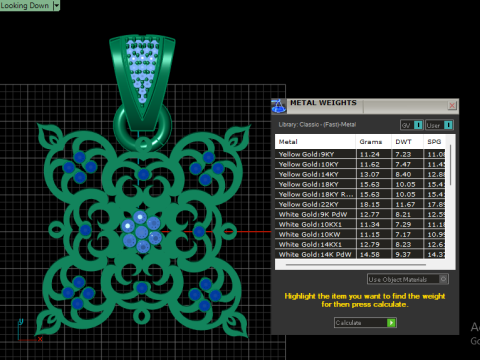Select the White Gold:14K PdW row
Image resolution: width=480 pixels, height=360 pixels.
click(360, 254)
